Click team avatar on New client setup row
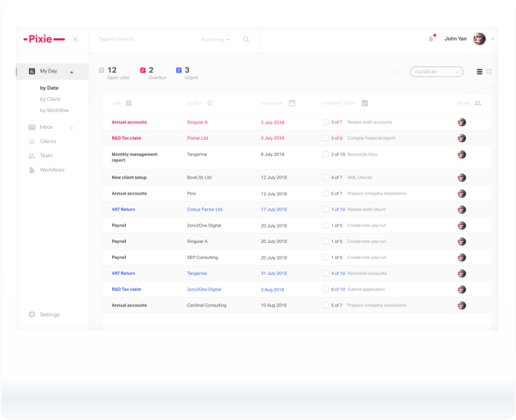This screenshot has width=516, height=420. [x=462, y=177]
